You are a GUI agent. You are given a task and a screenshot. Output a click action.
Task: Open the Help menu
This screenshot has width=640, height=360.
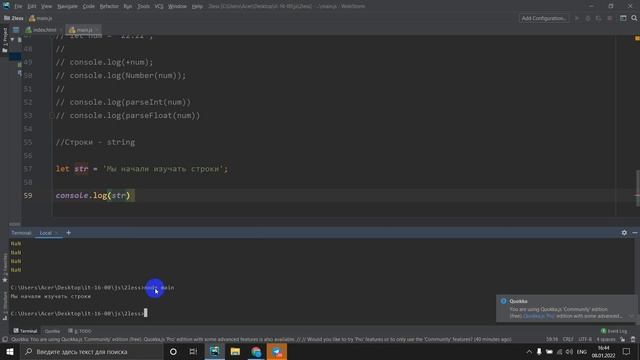[197, 6]
